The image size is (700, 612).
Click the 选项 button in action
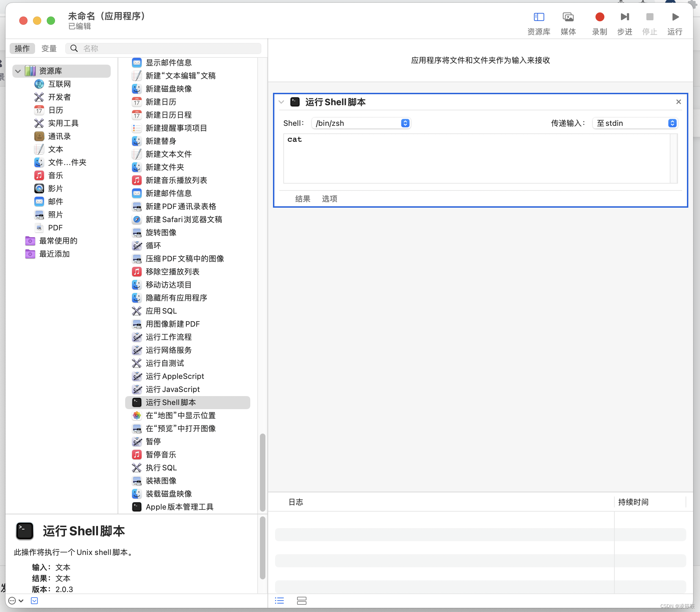pyautogui.click(x=329, y=199)
